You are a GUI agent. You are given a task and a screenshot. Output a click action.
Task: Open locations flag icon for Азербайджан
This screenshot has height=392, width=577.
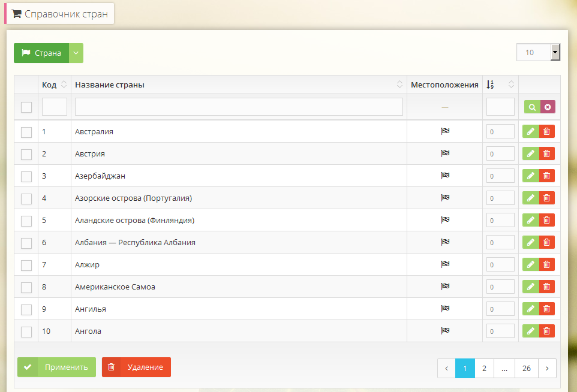[x=444, y=176]
